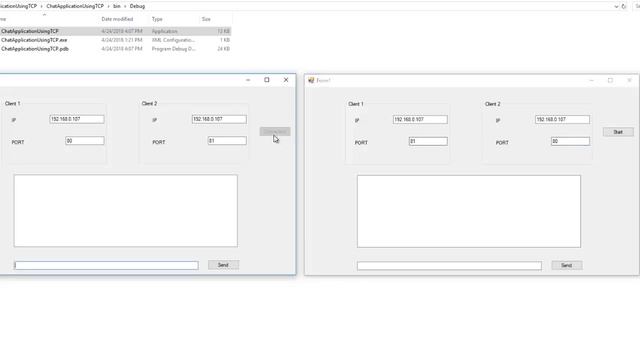The width and height of the screenshot is (640, 360).
Task: Minimize the left chat window
Action: 248,80
